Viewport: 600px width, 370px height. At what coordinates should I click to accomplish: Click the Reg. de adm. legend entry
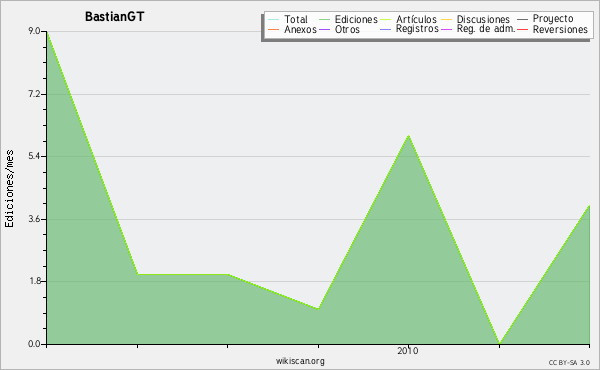click(478, 29)
